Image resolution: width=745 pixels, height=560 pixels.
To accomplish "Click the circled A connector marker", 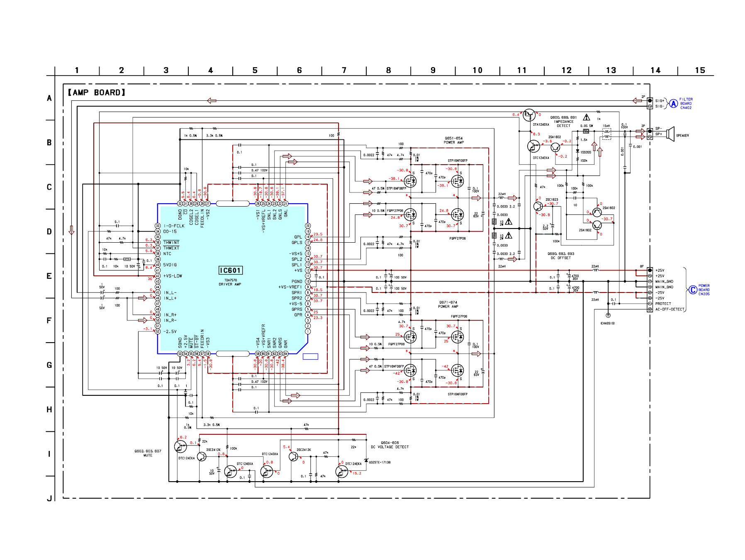I will [x=674, y=104].
